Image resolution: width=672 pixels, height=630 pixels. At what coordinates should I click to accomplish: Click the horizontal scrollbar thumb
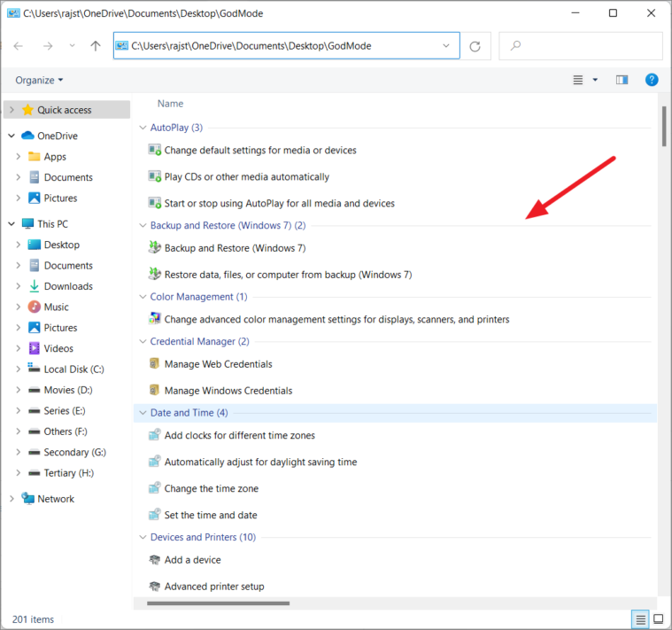tap(218, 603)
